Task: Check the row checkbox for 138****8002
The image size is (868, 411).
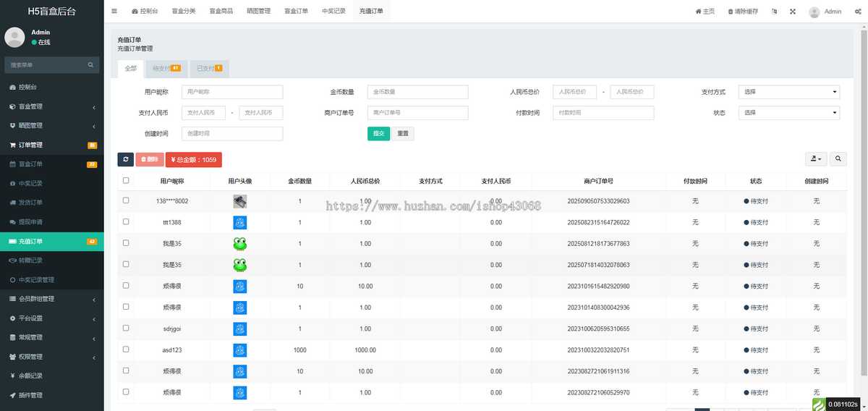Action: pos(126,200)
